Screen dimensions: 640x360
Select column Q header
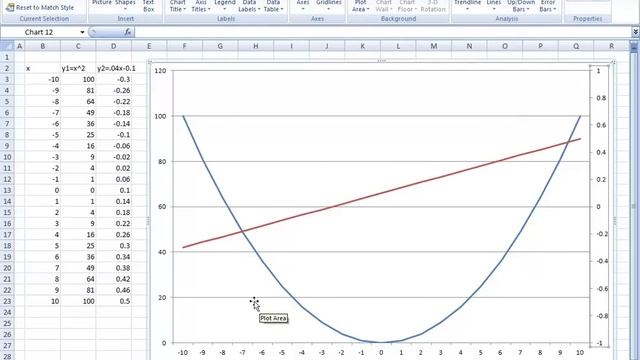[x=576, y=46]
